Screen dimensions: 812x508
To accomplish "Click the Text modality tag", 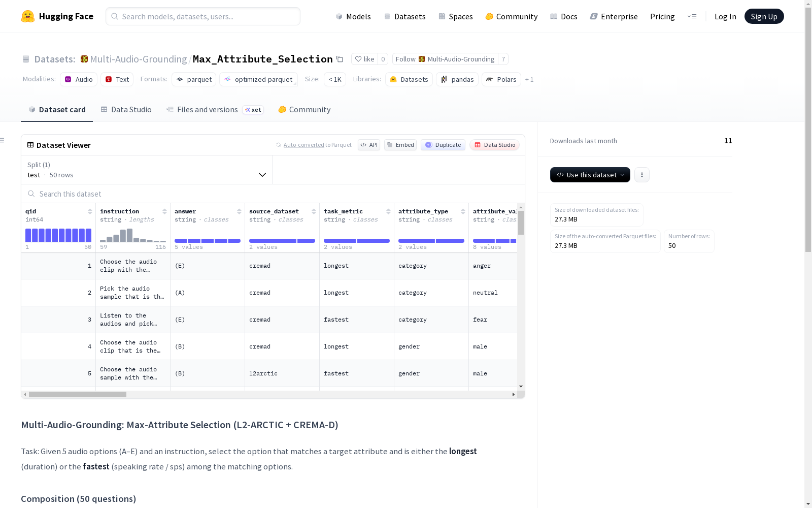I will click(117, 79).
